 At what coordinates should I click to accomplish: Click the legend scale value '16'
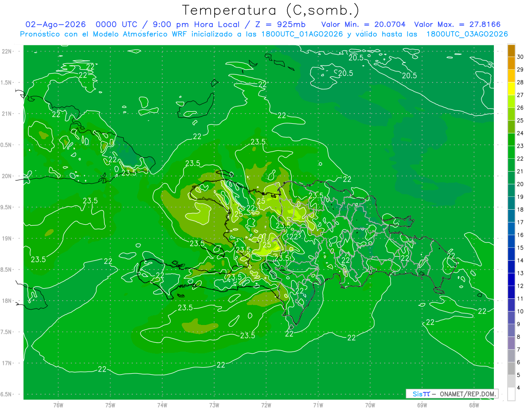click(x=520, y=235)
